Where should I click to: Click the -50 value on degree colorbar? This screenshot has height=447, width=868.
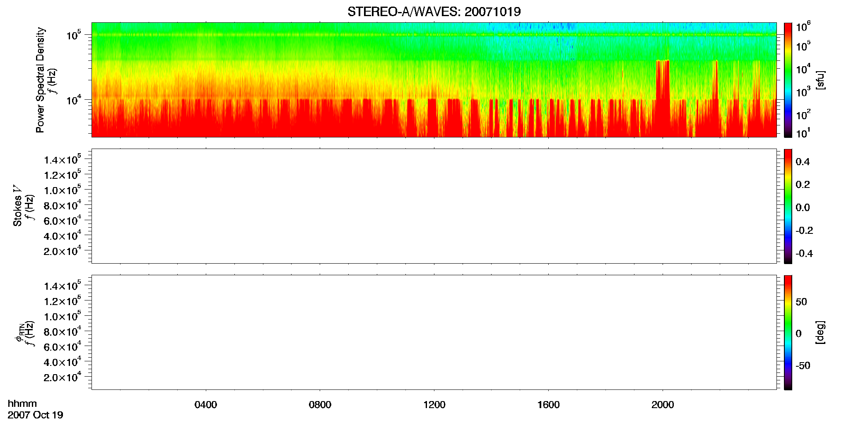point(803,366)
